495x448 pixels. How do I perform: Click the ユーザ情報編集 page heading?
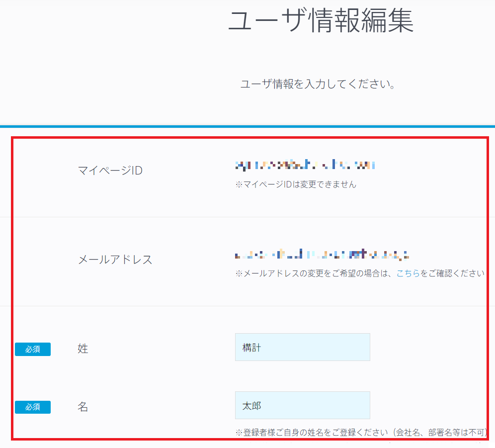click(321, 21)
